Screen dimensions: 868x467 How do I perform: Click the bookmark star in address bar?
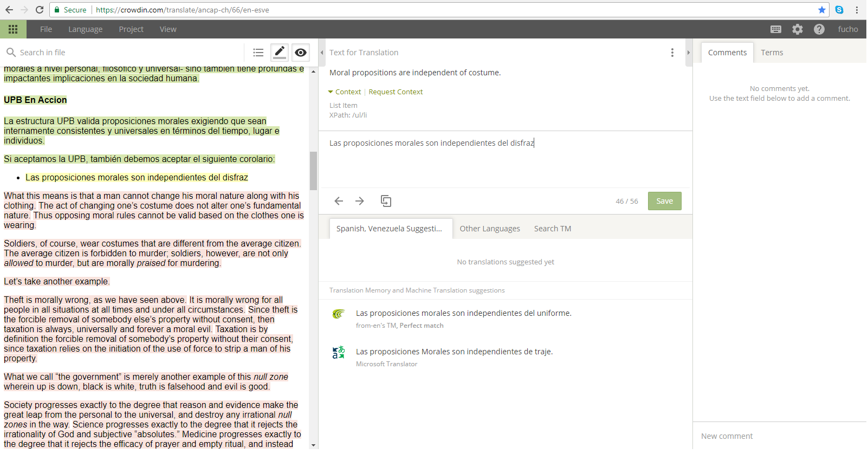point(822,10)
